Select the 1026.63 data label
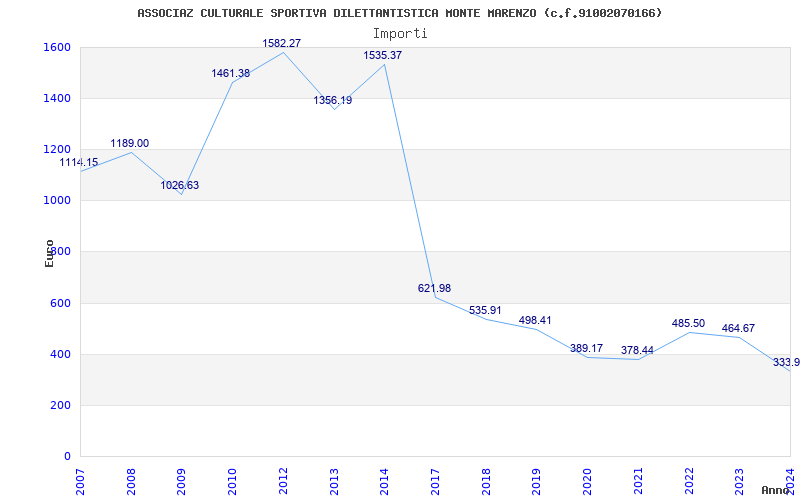Viewport: 800px width, 500px height. pos(180,185)
